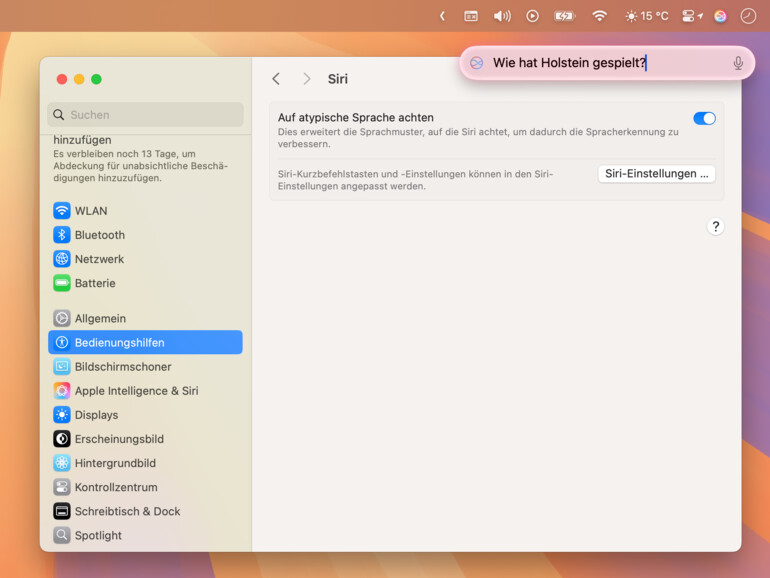The image size is (770, 578).
Task: Click the Now Playing icon in menu bar
Action: click(532, 16)
